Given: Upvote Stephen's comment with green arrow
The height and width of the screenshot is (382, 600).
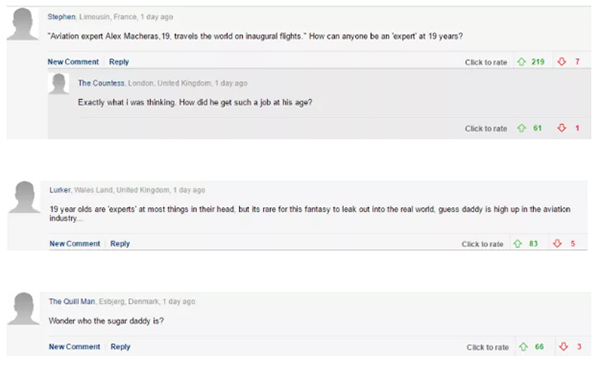Looking at the screenshot, I should (521, 62).
